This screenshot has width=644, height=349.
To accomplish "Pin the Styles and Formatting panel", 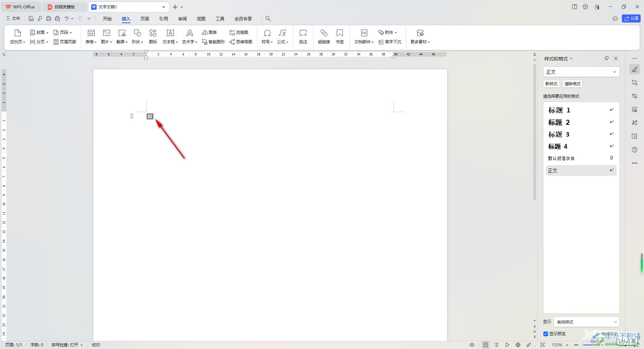I will click(x=606, y=58).
